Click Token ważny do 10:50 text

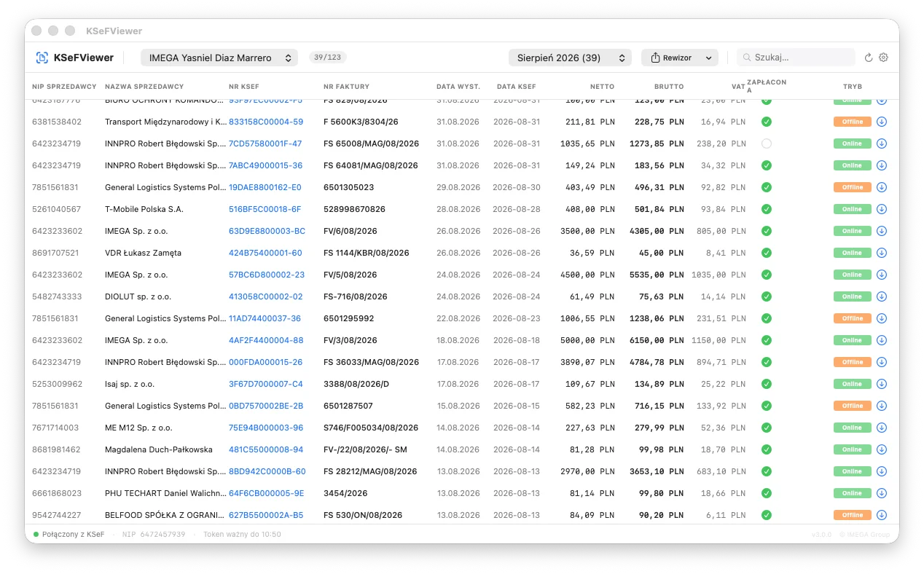(242, 535)
